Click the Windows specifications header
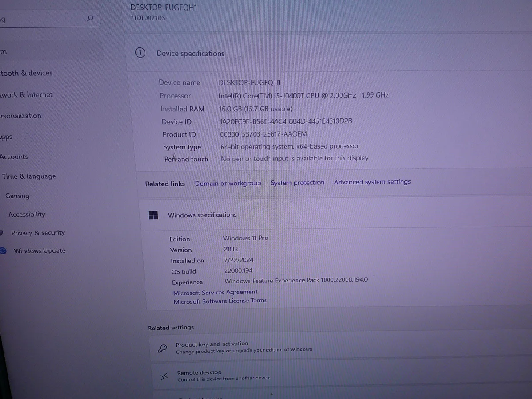Viewport: 532px width, 399px height. tap(202, 215)
